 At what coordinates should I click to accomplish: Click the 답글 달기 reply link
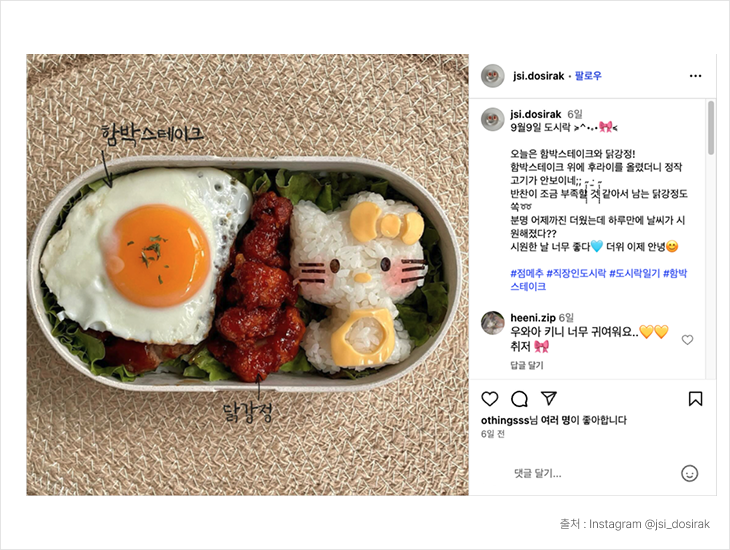coord(527,365)
